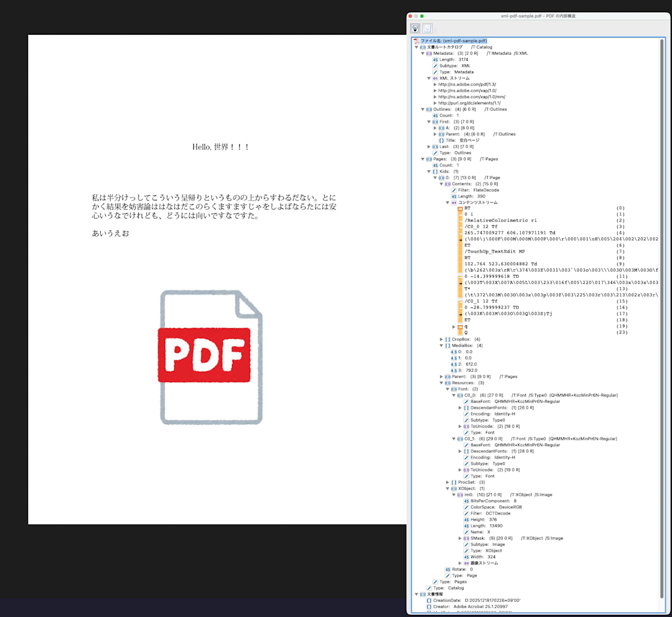The height and width of the screenshot is (617, 672).
Task: Click the document icon next to the lightbulb
Action: pyautogui.click(x=427, y=28)
